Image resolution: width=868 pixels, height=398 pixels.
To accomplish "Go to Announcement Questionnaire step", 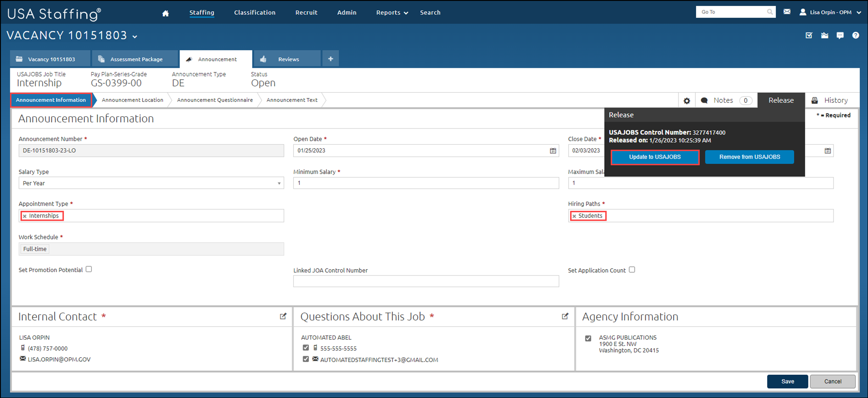I will pyautogui.click(x=215, y=100).
